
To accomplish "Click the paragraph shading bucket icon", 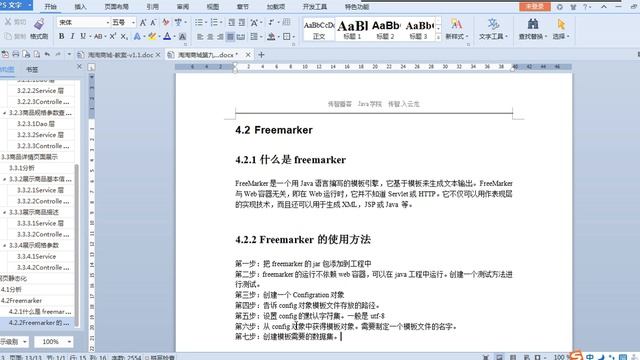I will [x=271, y=37].
